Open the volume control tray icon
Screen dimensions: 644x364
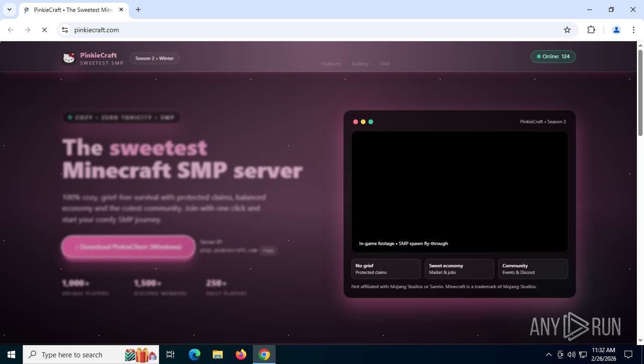pyautogui.click(x=571, y=355)
